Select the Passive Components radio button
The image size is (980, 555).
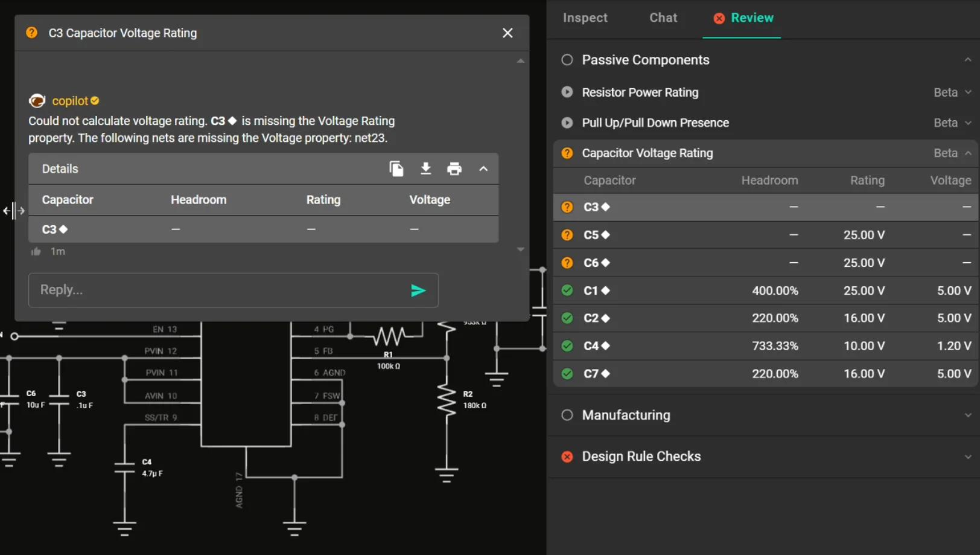coord(567,60)
